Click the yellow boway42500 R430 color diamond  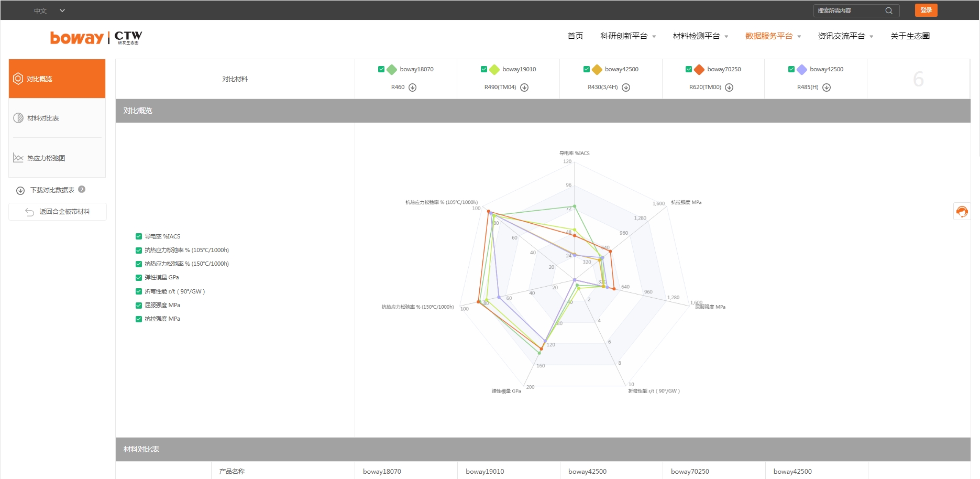597,70
